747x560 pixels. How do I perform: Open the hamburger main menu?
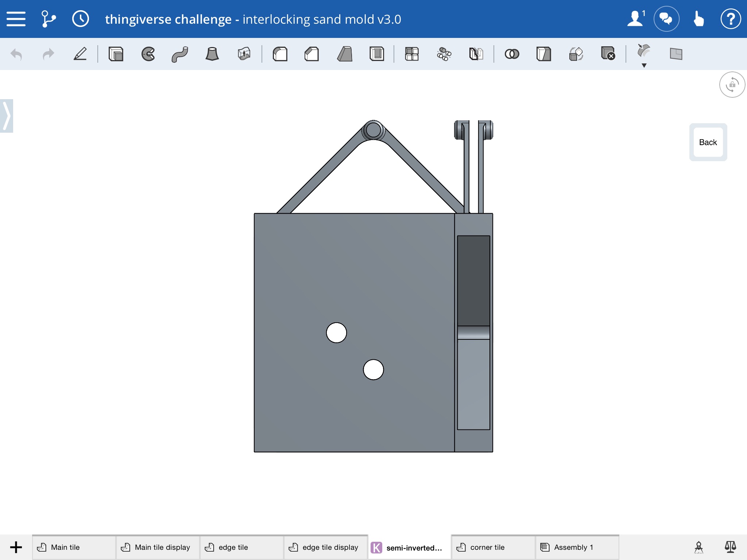16,19
